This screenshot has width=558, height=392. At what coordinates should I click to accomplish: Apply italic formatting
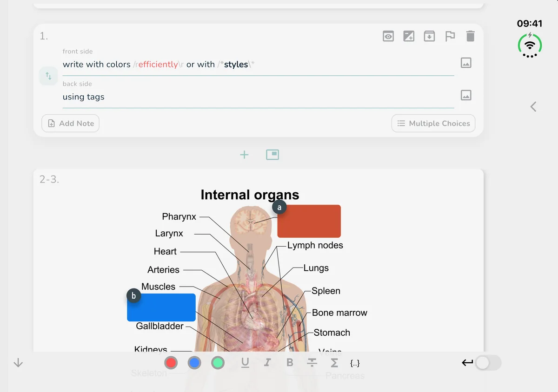click(267, 363)
